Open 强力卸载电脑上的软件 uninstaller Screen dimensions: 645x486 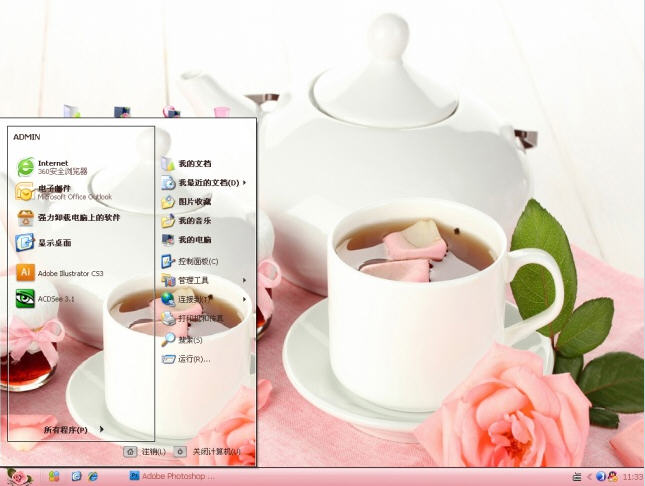click(x=68, y=218)
